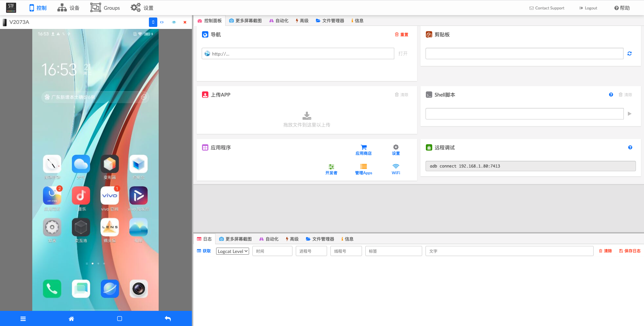Screen dimensions: 644x326
Task: Open 应用商店 shortcut in 应用程序 panel
Action: point(363,150)
